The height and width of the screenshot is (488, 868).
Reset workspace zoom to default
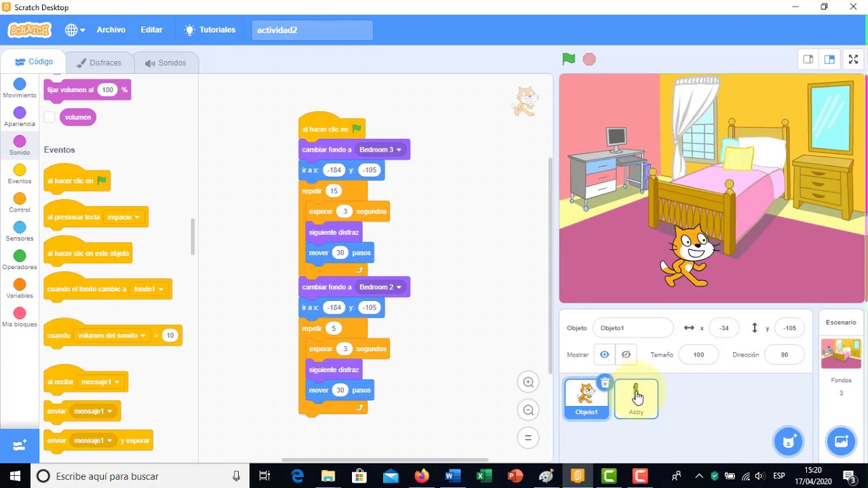pyautogui.click(x=528, y=438)
